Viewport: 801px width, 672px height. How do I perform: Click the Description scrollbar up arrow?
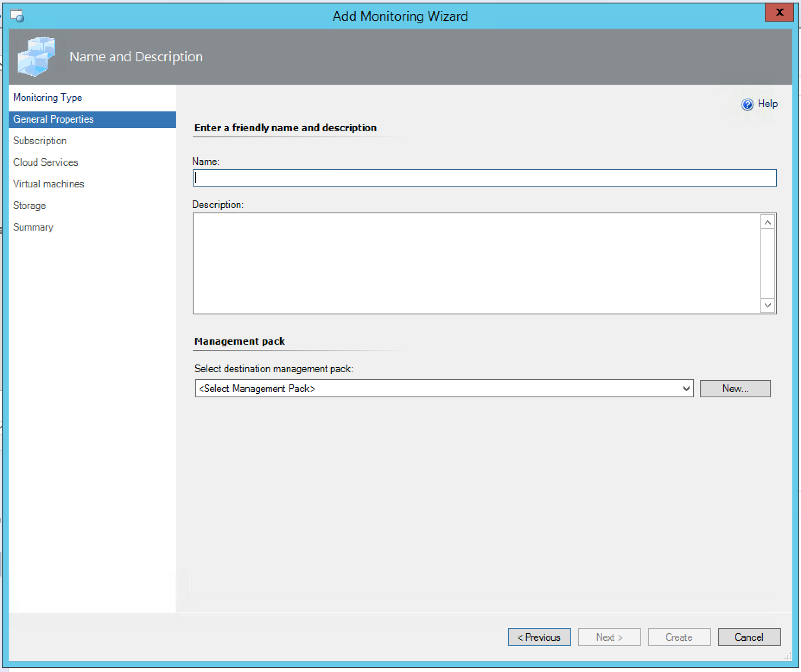pos(768,222)
